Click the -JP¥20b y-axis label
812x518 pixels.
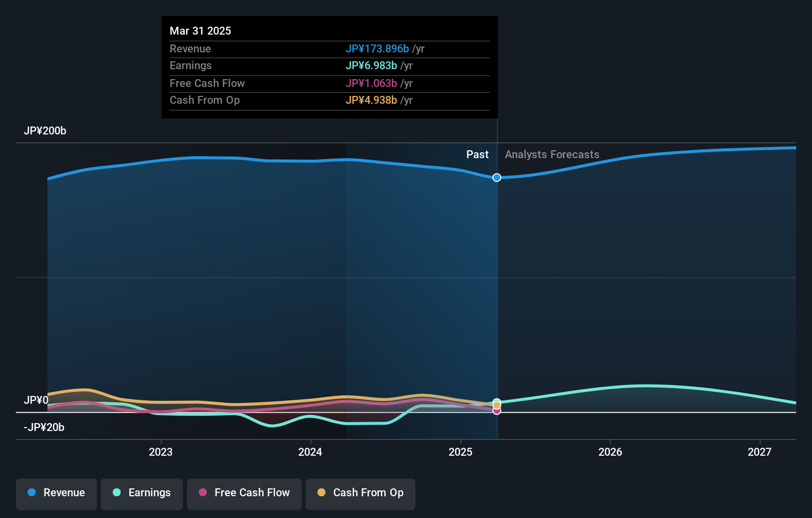coord(44,427)
